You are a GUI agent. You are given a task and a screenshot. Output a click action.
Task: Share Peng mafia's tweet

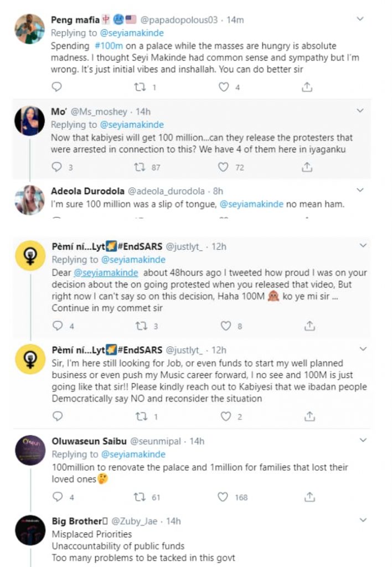pyautogui.click(x=307, y=87)
